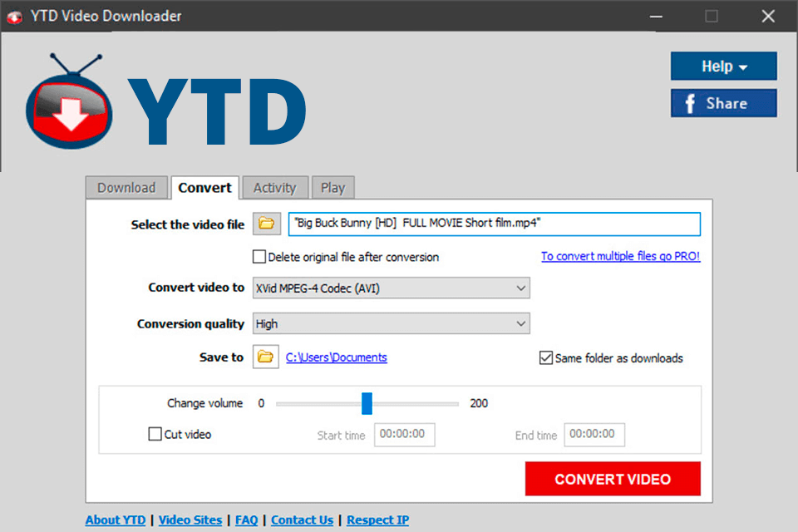Click the End time field
This screenshot has width=798, height=532.
[594, 434]
